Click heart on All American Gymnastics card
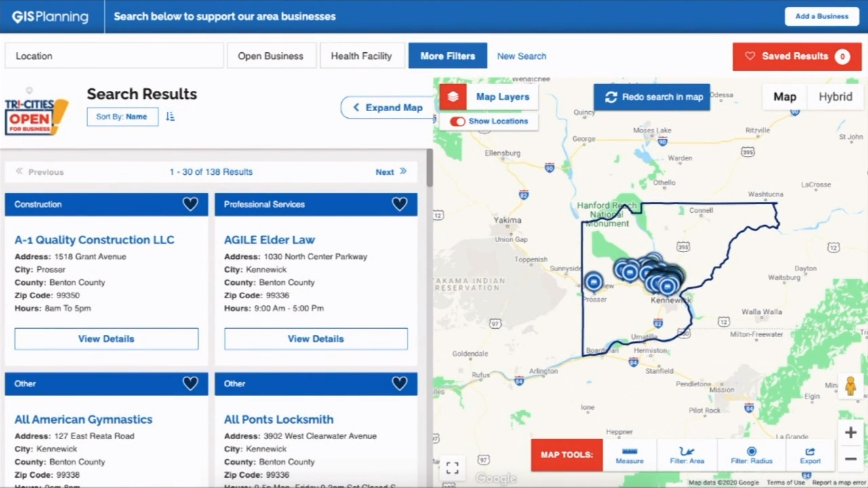The width and height of the screenshot is (868, 488). [x=190, y=384]
